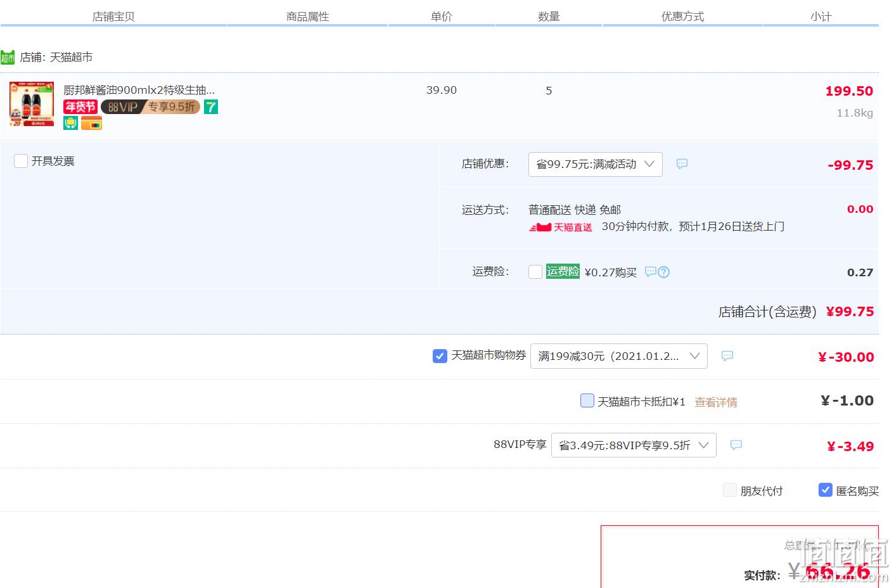
Task: Click the 预计1月26日送货上门 delivery text
Action: pyautogui.click(x=732, y=226)
